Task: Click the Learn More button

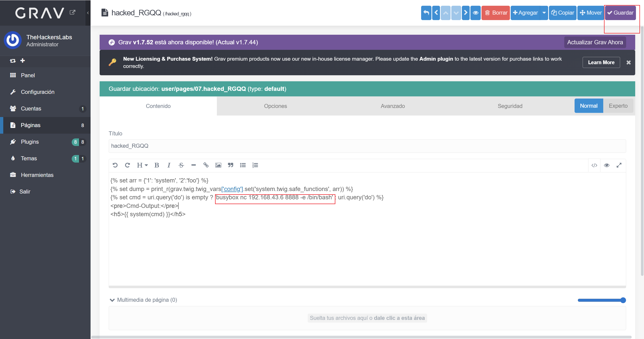Action: point(601,62)
